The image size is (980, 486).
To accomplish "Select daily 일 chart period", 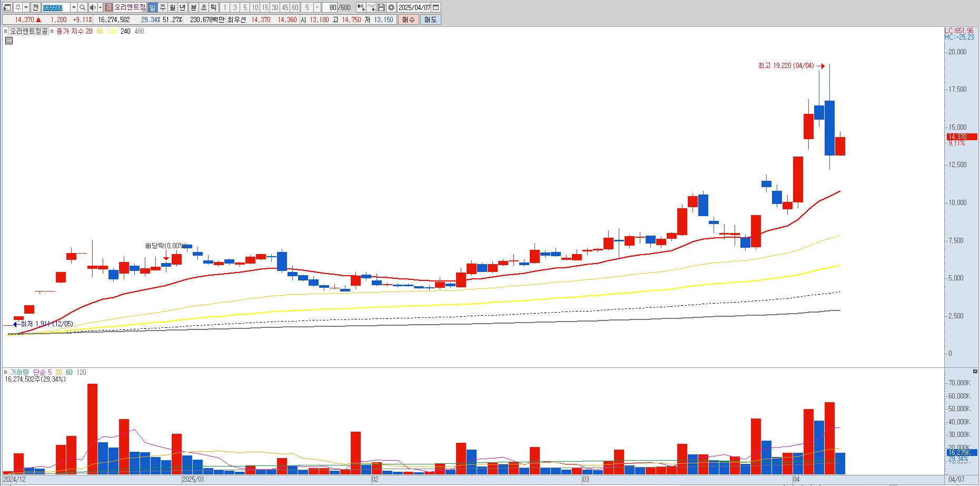I will click(x=152, y=7).
